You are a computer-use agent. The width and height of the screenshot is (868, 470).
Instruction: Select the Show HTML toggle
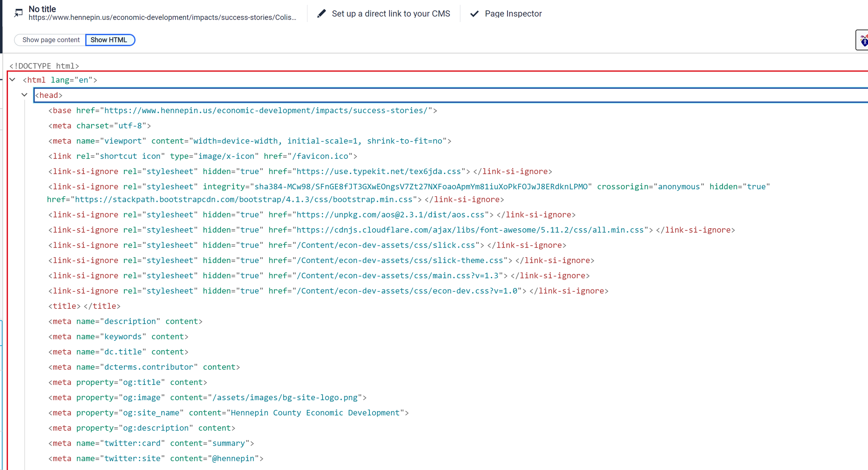click(x=109, y=40)
